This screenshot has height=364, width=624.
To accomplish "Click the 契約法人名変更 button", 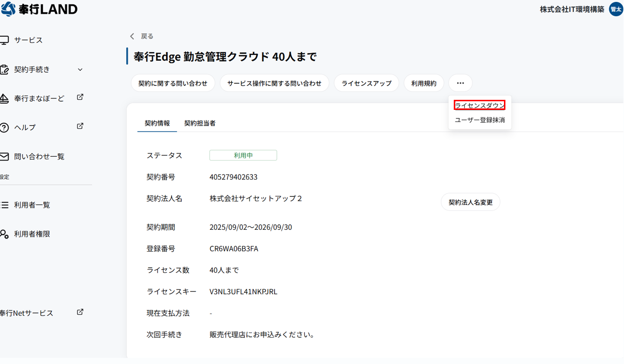I will pyautogui.click(x=470, y=202).
